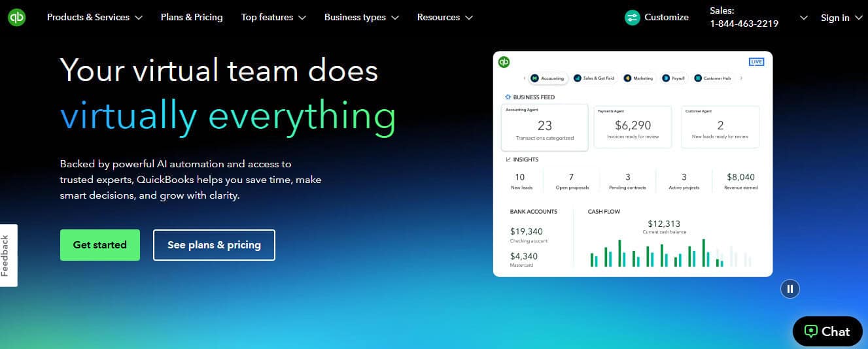Open the Feedback side tab

[7, 256]
